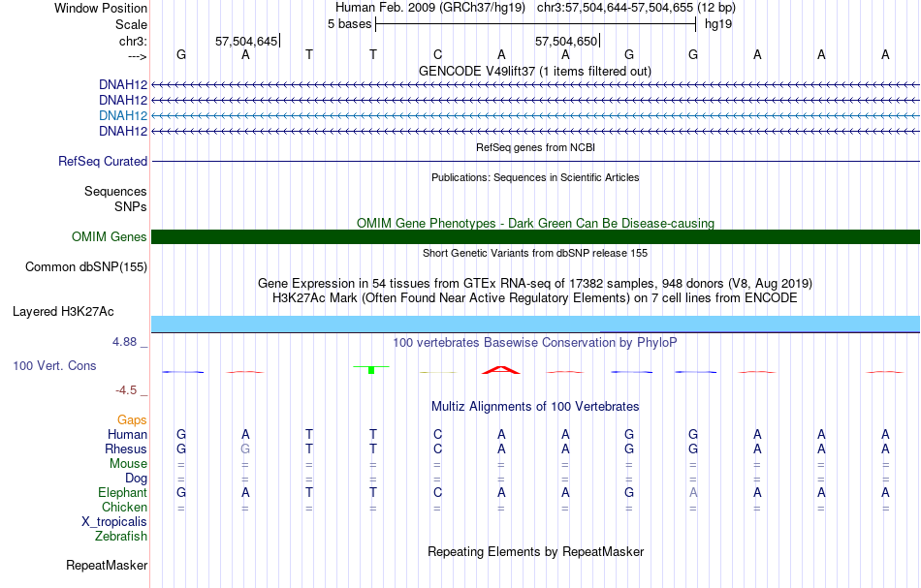
Task: Click the Mouse species label
Action: (128, 464)
